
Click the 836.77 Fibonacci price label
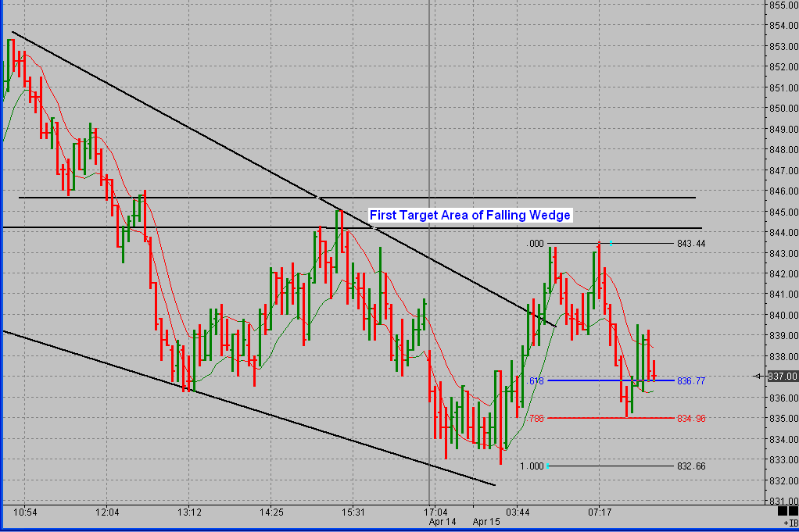coord(691,380)
